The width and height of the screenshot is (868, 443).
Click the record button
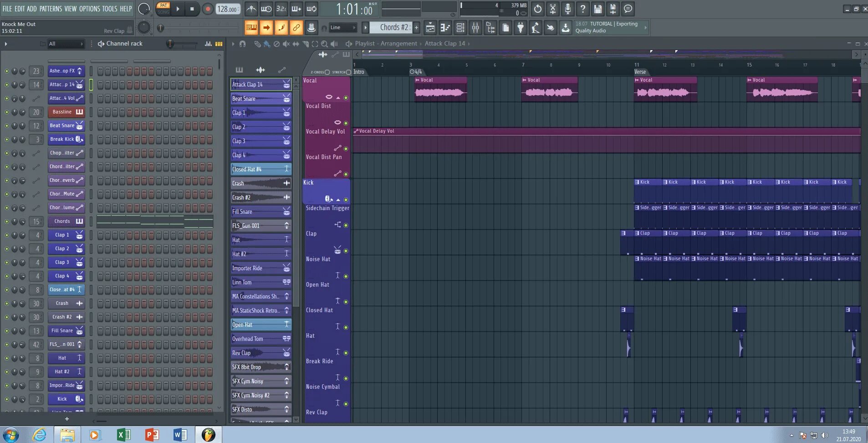click(208, 9)
